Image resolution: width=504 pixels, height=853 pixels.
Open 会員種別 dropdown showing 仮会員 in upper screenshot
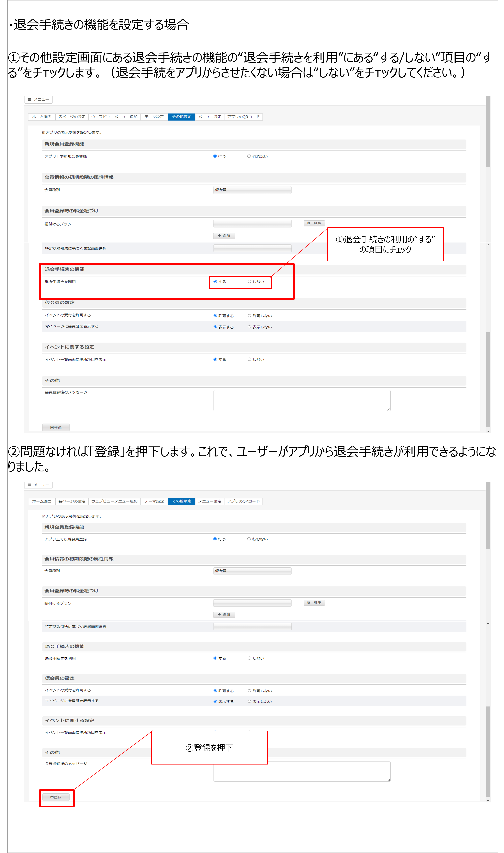[252, 190]
